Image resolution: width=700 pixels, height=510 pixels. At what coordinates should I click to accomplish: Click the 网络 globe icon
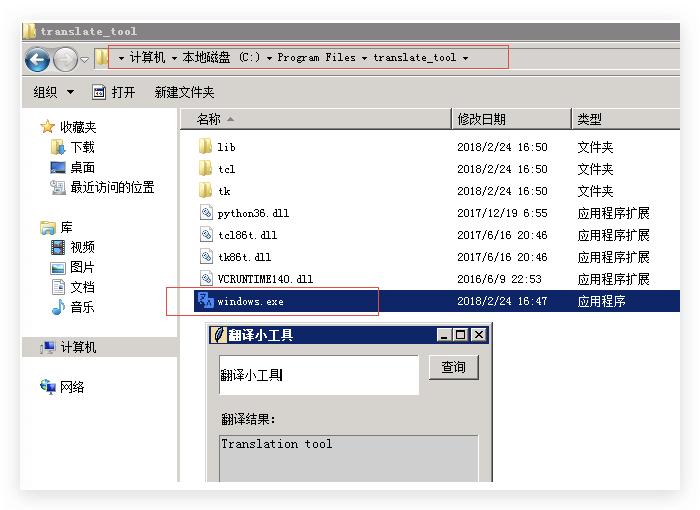[48, 386]
